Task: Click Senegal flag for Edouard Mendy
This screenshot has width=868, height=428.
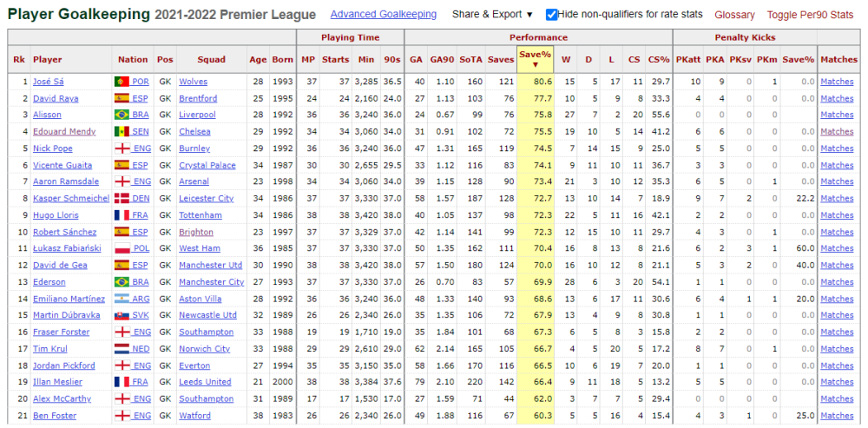Action: coord(122,132)
